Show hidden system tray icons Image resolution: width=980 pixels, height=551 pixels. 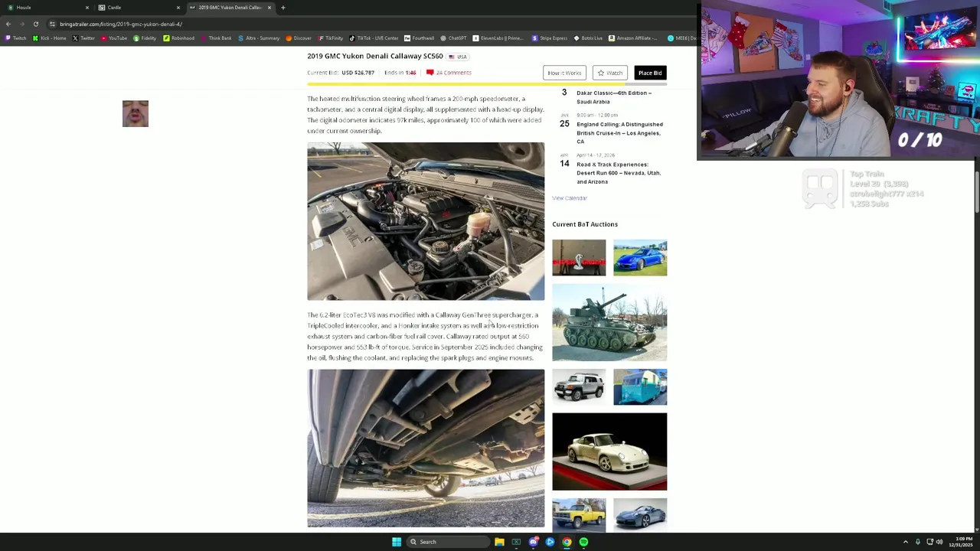coord(906,542)
